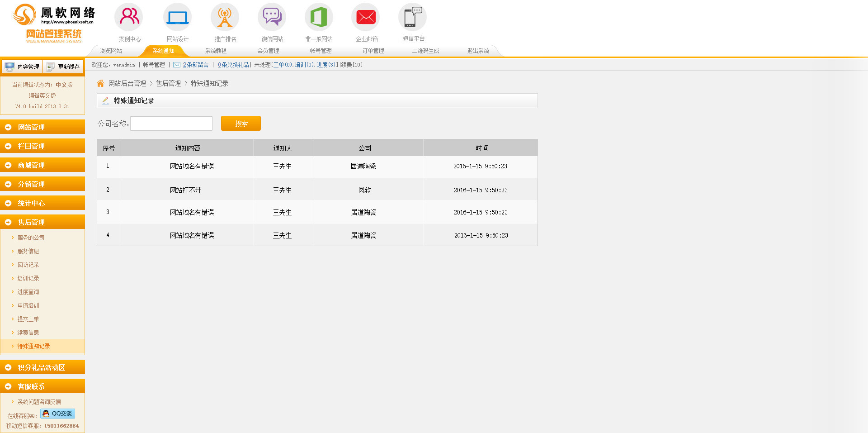The image size is (868, 433).
Task: Switch to the 订单管理 tab
Action: tap(373, 51)
